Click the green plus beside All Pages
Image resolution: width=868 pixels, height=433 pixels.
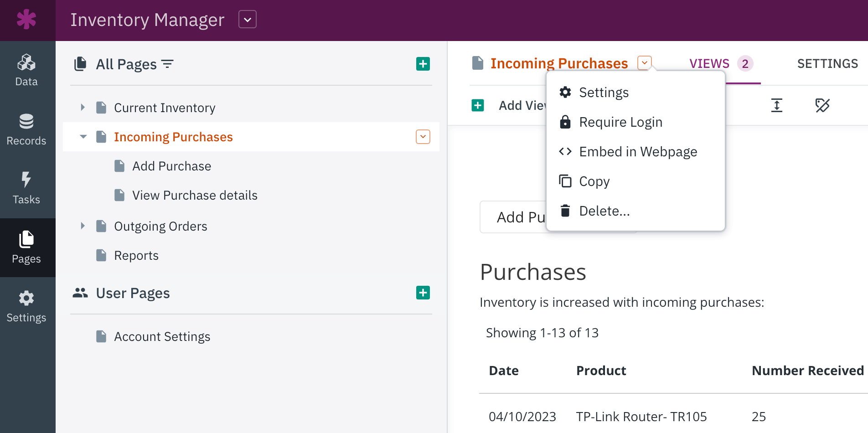coord(423,64)
